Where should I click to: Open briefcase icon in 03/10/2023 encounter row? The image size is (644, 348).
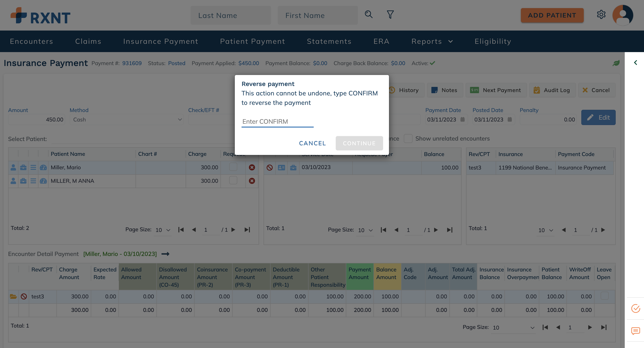coord(293,168)
